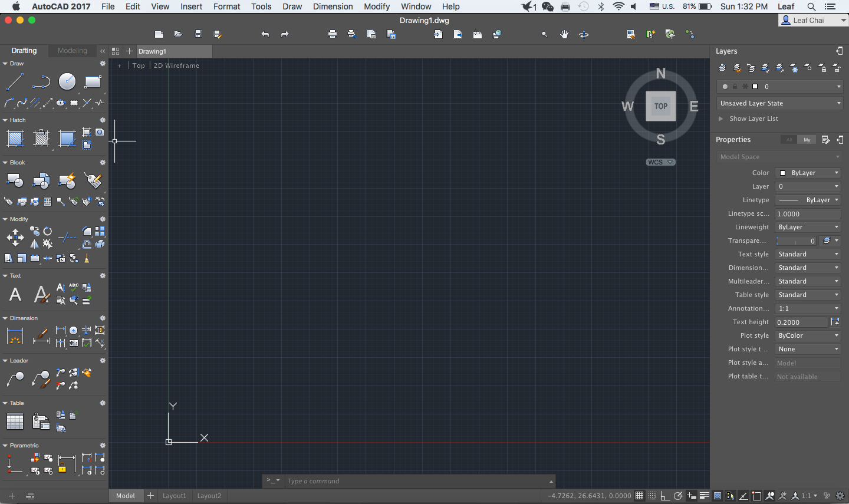Open the Unsaved Layer State dropdown

pos(779,103)
